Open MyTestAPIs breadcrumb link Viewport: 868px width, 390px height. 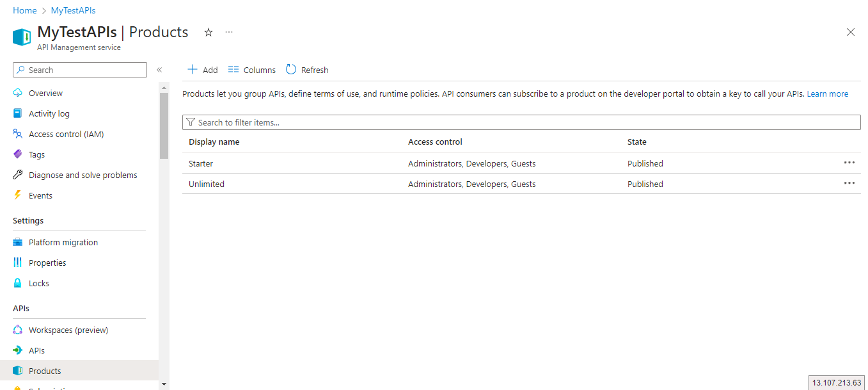click(74, 10)
